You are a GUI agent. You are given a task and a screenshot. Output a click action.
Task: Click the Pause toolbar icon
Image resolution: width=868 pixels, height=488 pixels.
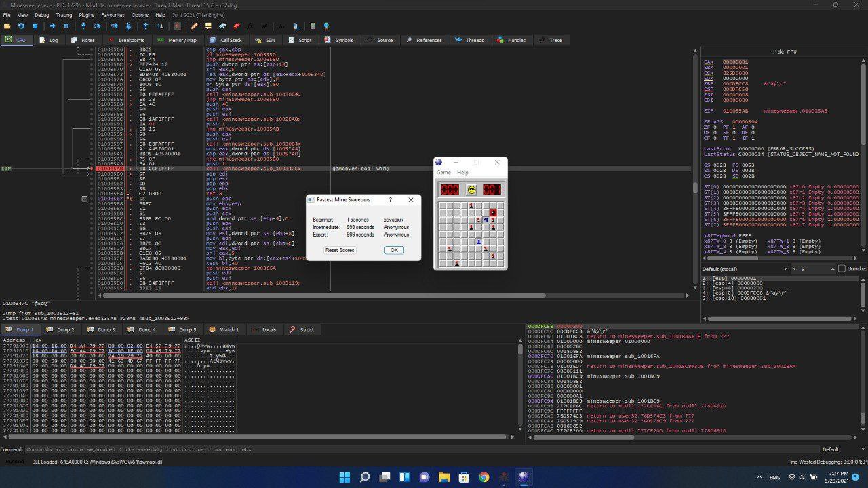pyautogui.click(x=66, y=26)
